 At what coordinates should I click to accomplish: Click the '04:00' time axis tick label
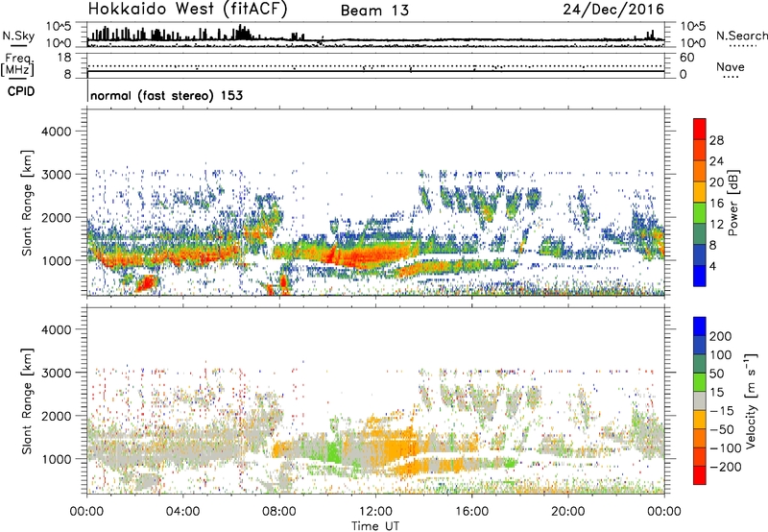[x=182, y=512]
